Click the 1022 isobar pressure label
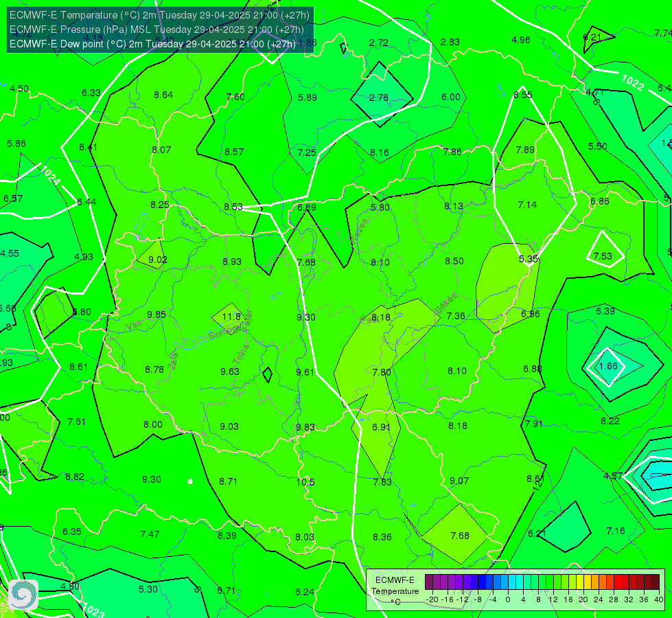Viewport: 672px width, 618px height. pos(633,82)
